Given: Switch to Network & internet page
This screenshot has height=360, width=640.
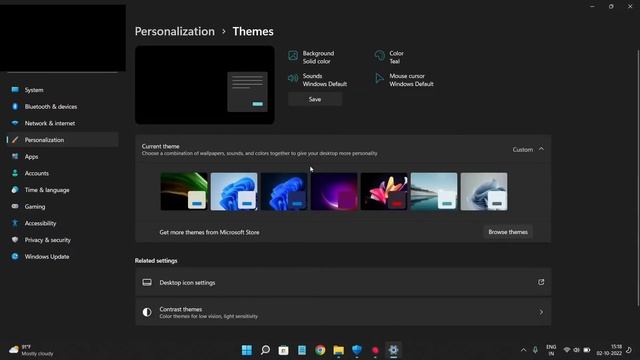Looking at the screenshot, I should (62, 123).
